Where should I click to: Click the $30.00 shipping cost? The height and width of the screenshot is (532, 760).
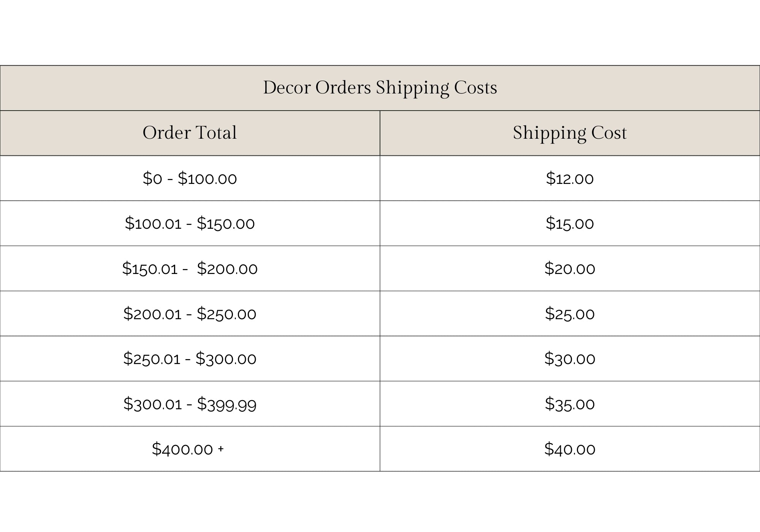coord(570,359)
